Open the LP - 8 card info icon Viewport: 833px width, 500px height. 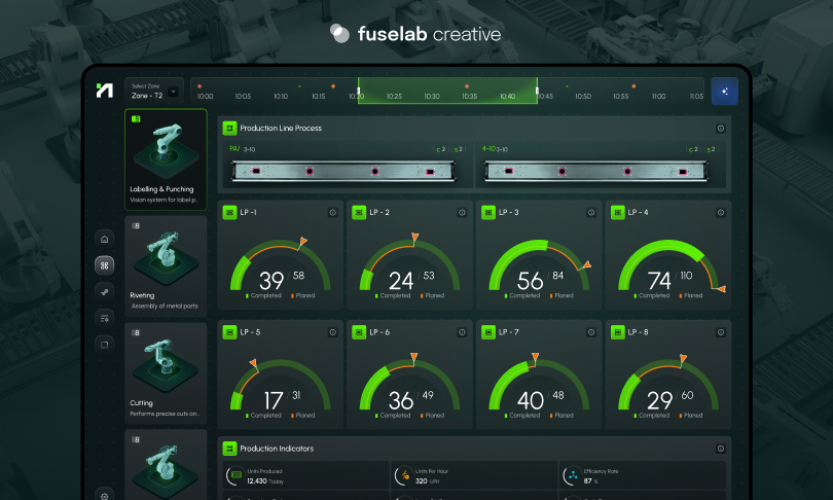point(720,332)
